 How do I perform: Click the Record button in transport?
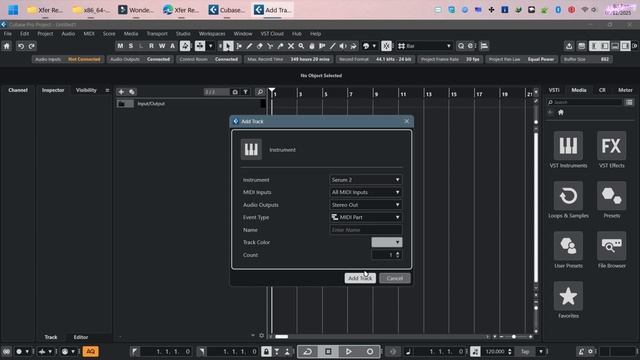click(x=370, y=351)
